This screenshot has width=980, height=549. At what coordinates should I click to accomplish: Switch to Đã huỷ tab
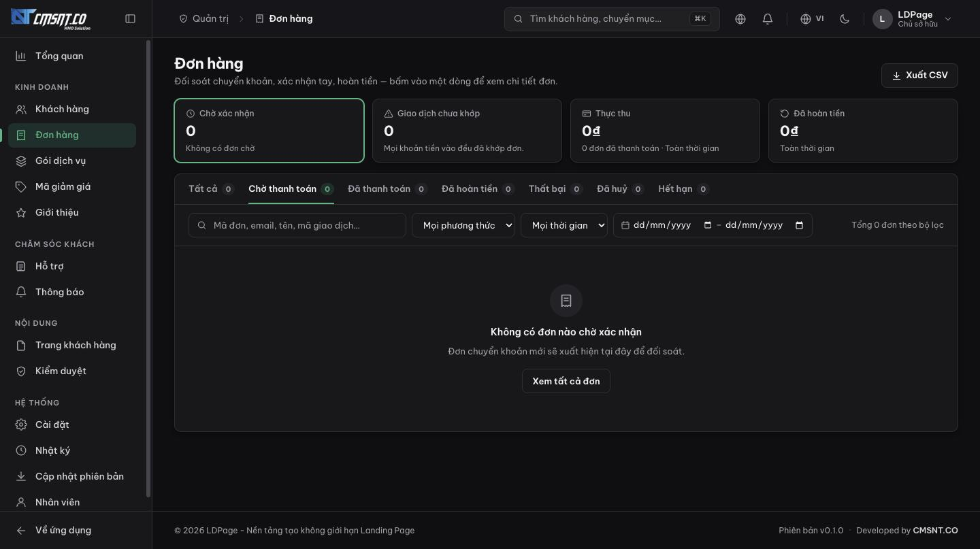click(x=620, y=189)
